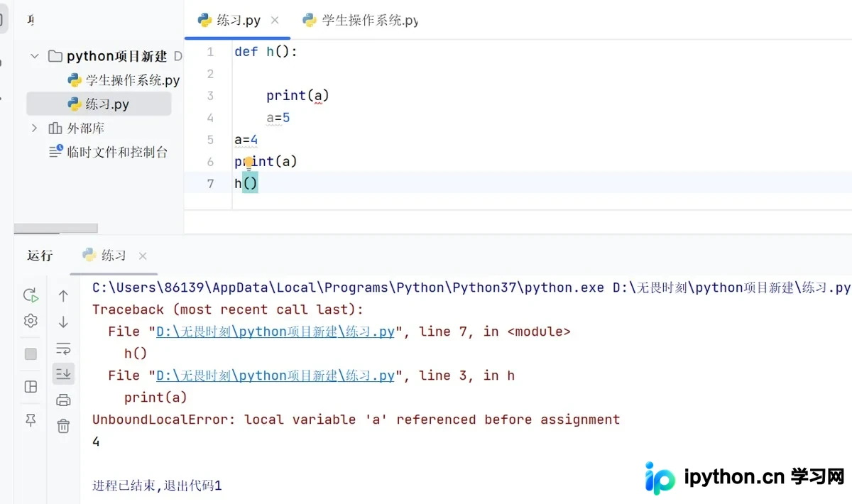Click the project panel horizontal scrollbar

pos(56,229)
